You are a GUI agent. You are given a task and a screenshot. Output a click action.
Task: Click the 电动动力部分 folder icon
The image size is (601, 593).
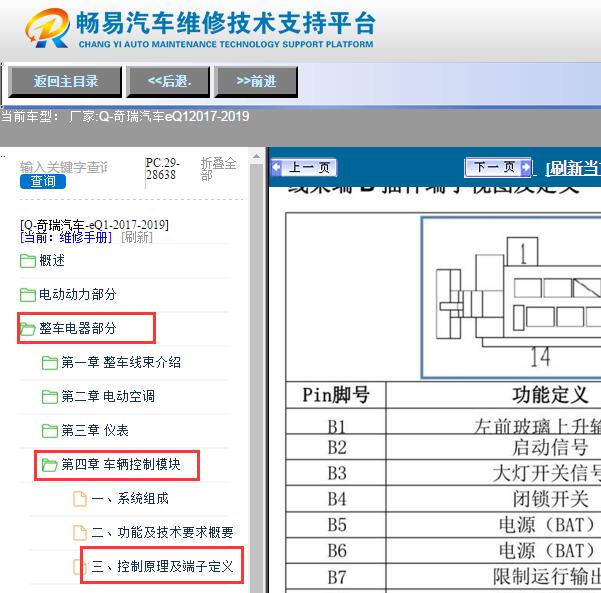coord(28,295)
